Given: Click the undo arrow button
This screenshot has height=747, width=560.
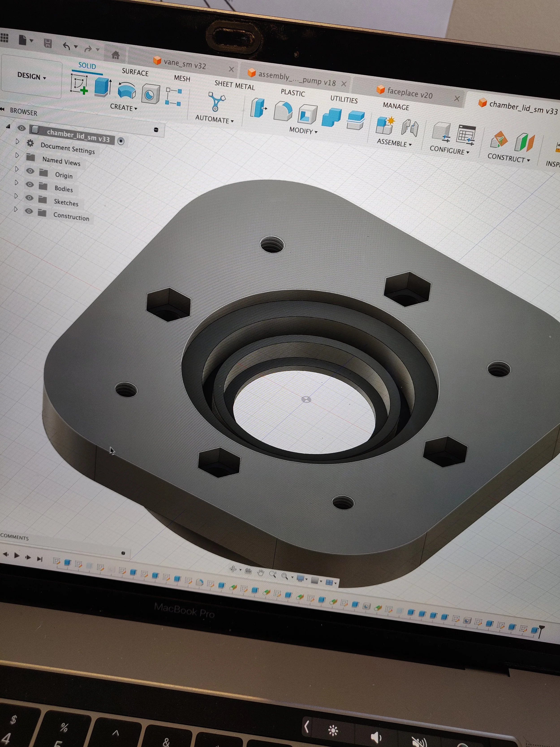Looking at the screenshot, I should coord(67,46).
